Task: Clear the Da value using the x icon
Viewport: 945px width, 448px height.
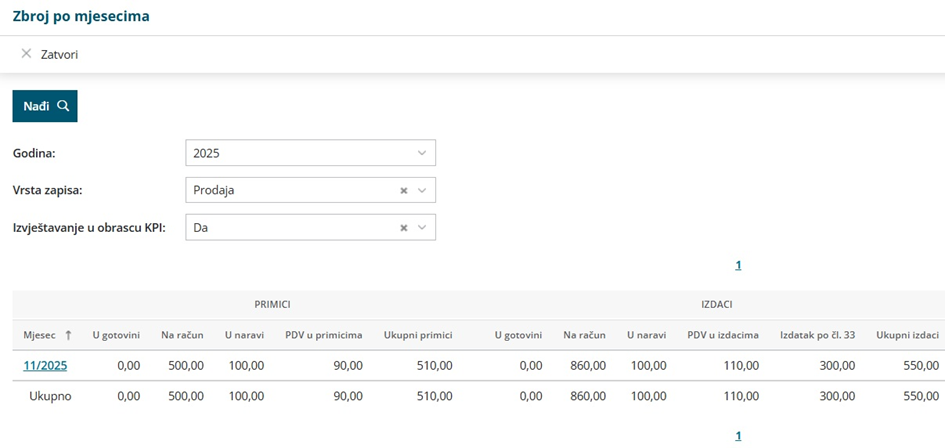Action: (x=404, y=228)
